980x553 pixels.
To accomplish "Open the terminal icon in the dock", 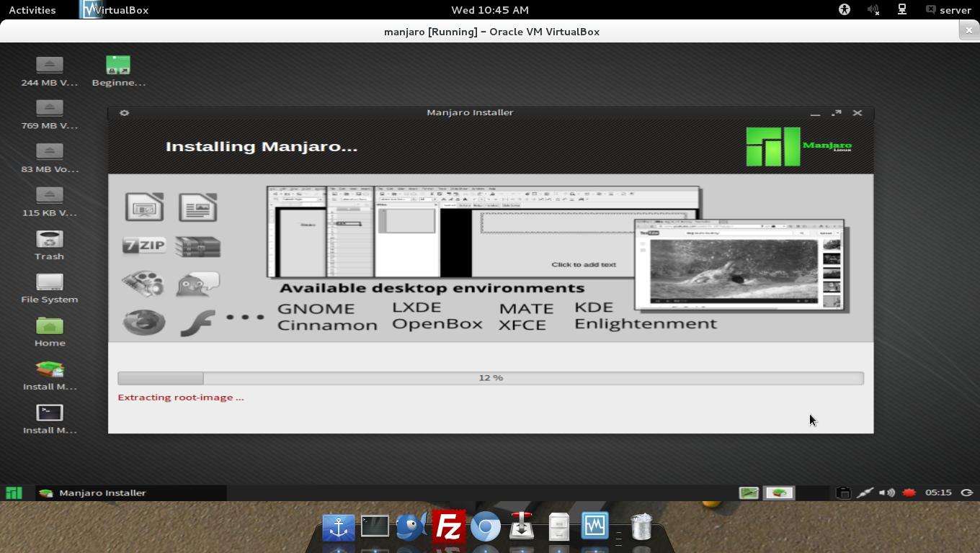I will pyautogui.click(x=375, y=526).
